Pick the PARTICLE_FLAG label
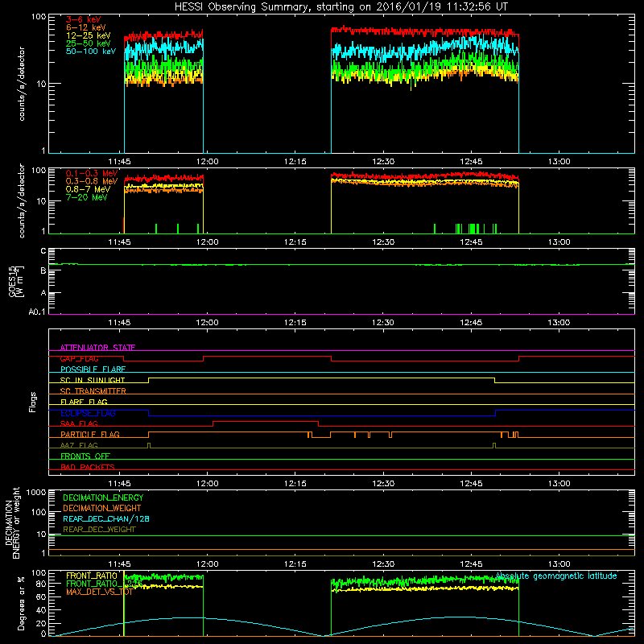This screenshot has width=644, height=644. [x=90, y=435]
